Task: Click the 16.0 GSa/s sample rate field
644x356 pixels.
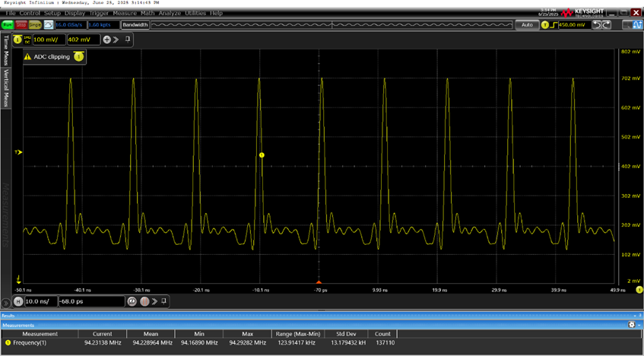Action: (x=70, y=25)
